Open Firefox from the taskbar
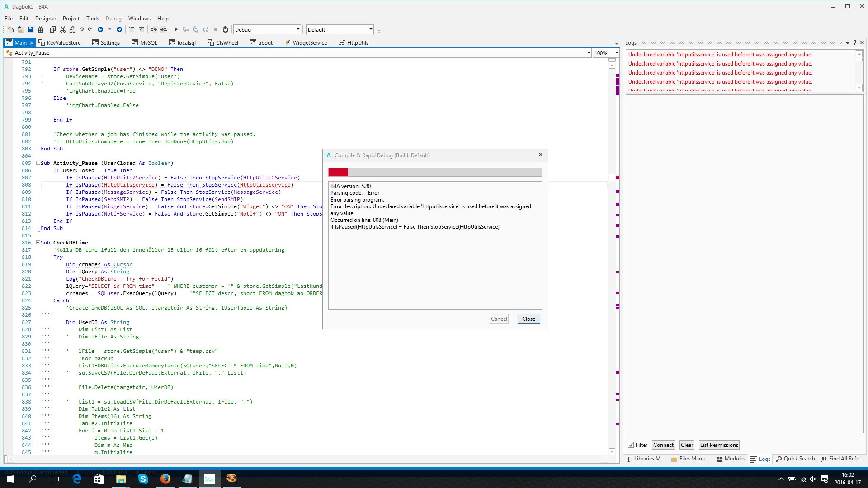Screen dimensions: 868x488 165,479
